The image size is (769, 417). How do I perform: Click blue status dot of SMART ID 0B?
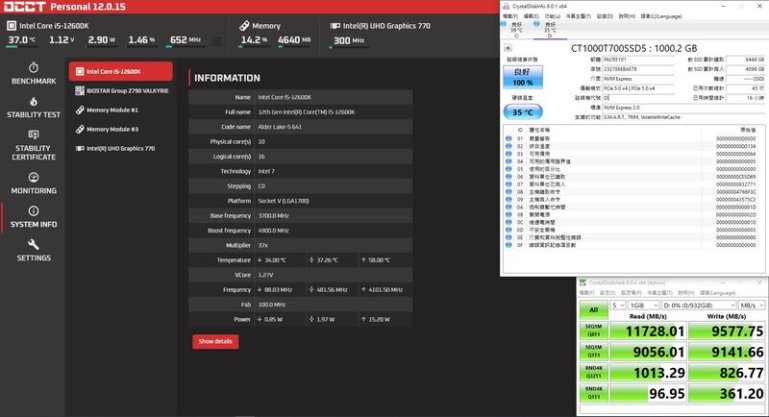tap(509, 214)
